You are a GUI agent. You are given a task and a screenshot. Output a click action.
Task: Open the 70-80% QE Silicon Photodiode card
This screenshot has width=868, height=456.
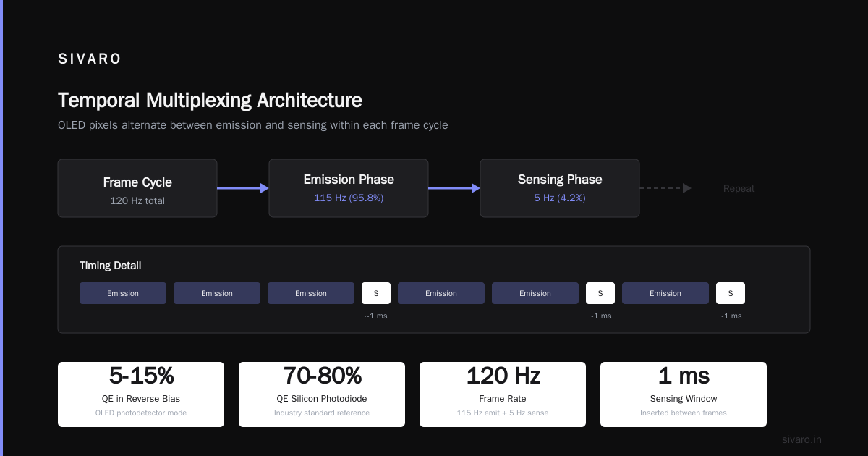tap(322, 394)
